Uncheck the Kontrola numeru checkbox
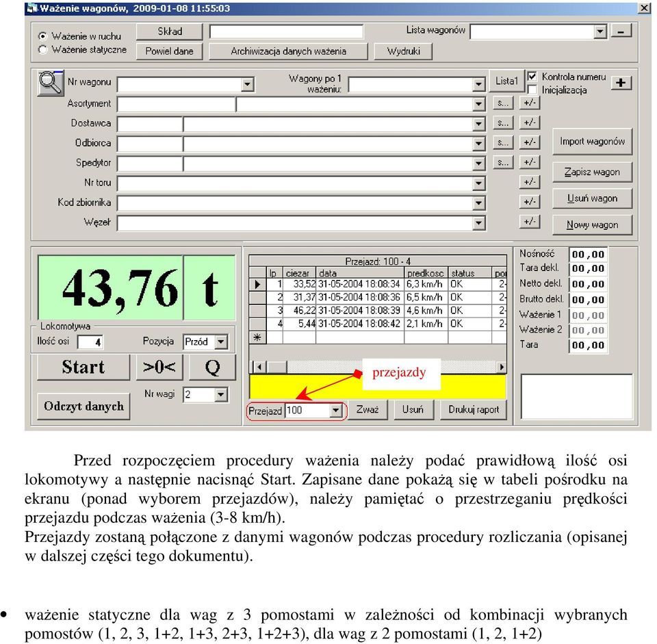Image resolution: width=657 pixels, height=644 pixels. click(532, 76)
